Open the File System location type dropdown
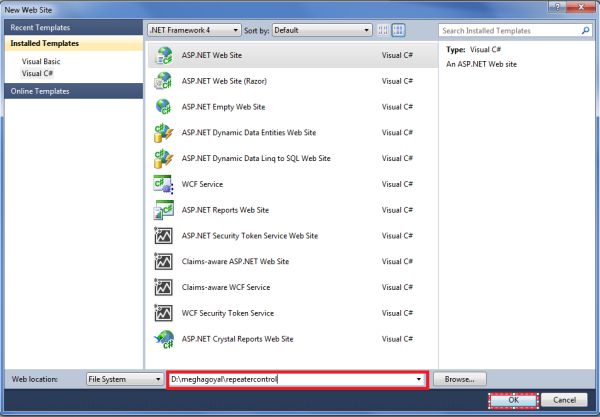Image resolution: width=600 pixels, height=417 pixels. pos(125,380)
